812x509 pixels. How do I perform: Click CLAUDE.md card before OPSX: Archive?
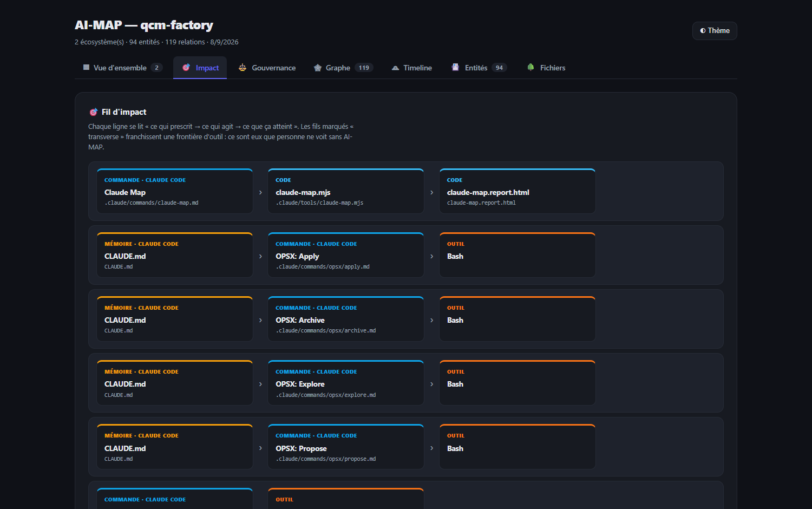click(x=175, y=319)
